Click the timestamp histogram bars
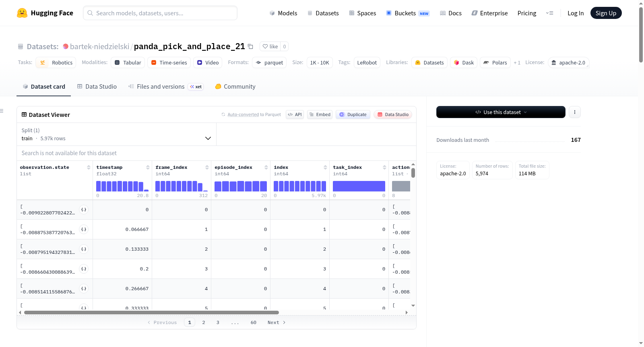Screen dimensions: 644x347 pos(122,186)
